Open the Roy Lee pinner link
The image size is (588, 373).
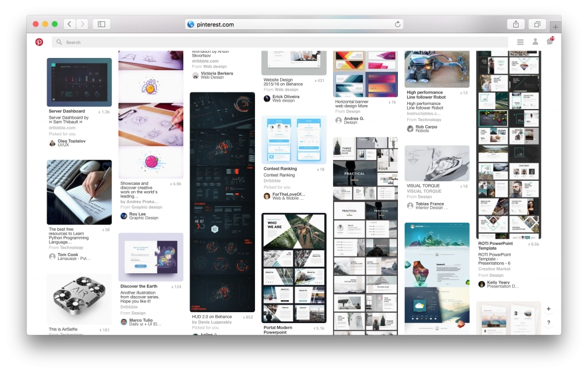coord(138,214)
